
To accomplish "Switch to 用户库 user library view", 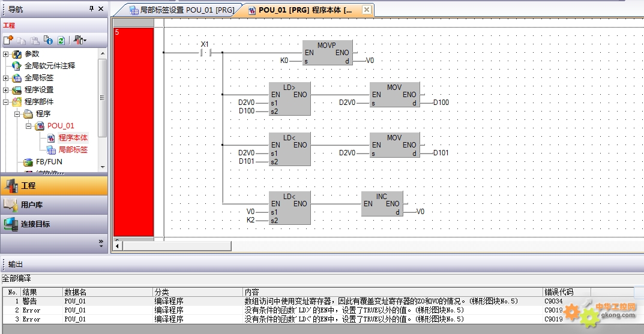I will [54, 204].
